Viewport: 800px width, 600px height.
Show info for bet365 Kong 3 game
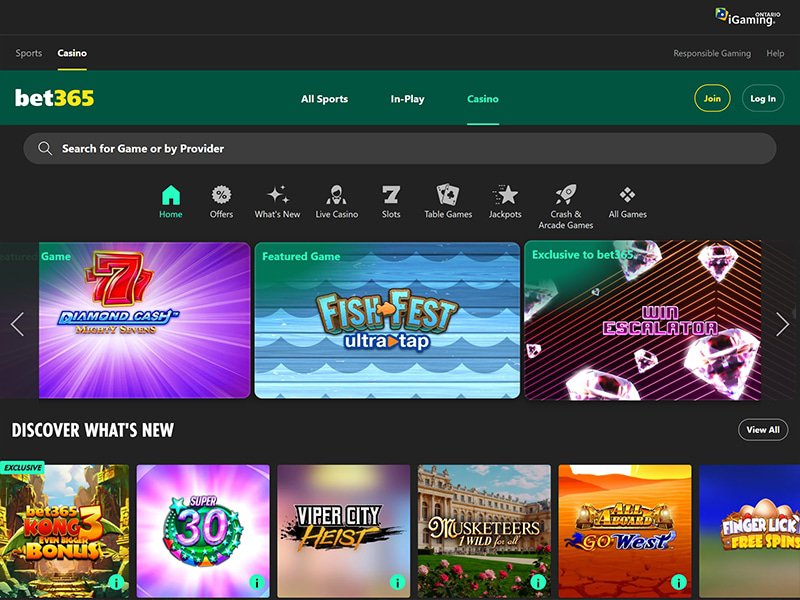click(116, 582)
